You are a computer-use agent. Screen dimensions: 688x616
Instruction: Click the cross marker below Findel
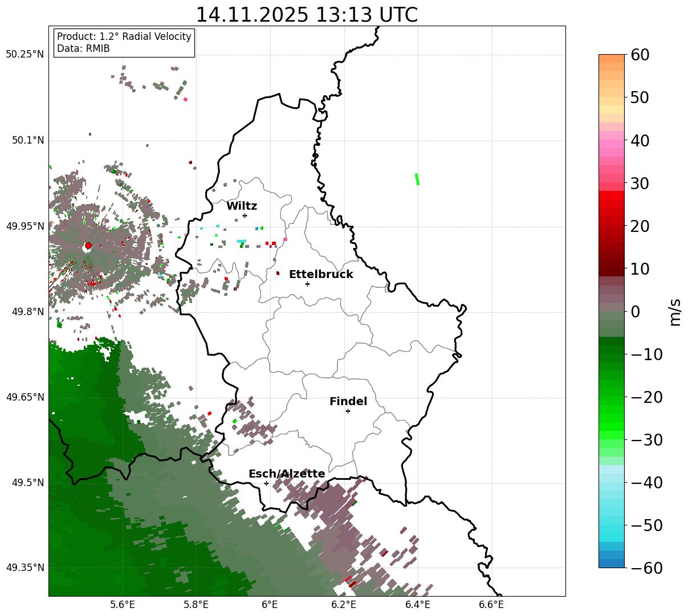coord(348,411)
